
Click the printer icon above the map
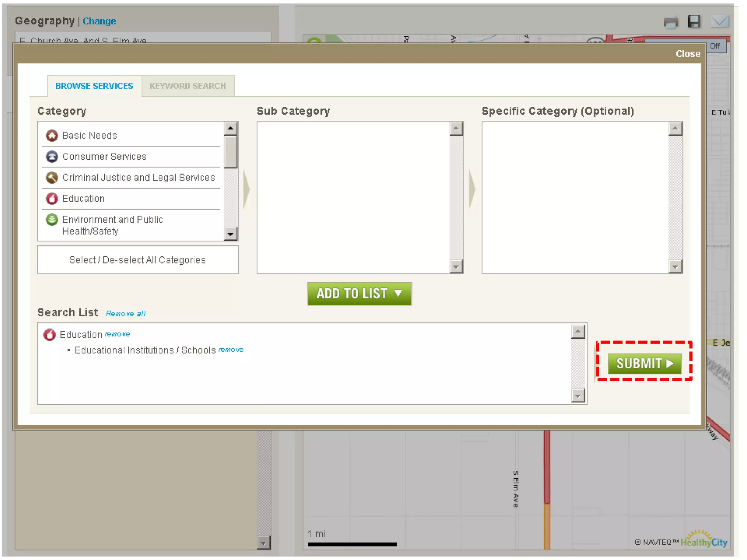click(670, 22)
